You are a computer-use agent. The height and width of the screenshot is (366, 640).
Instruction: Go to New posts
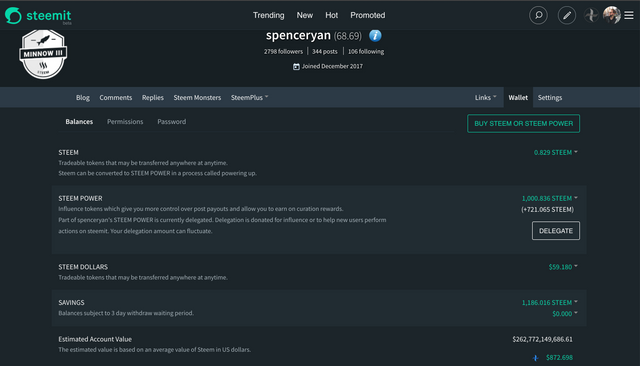(304, 15)
